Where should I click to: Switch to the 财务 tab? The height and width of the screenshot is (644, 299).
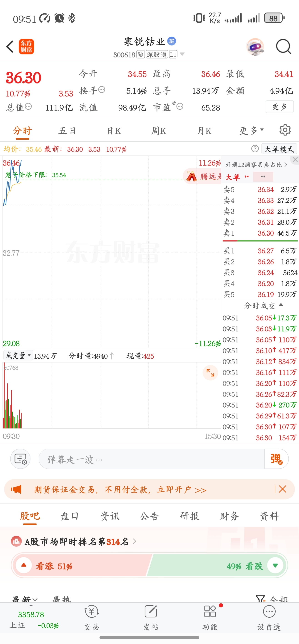pos(229,516)
